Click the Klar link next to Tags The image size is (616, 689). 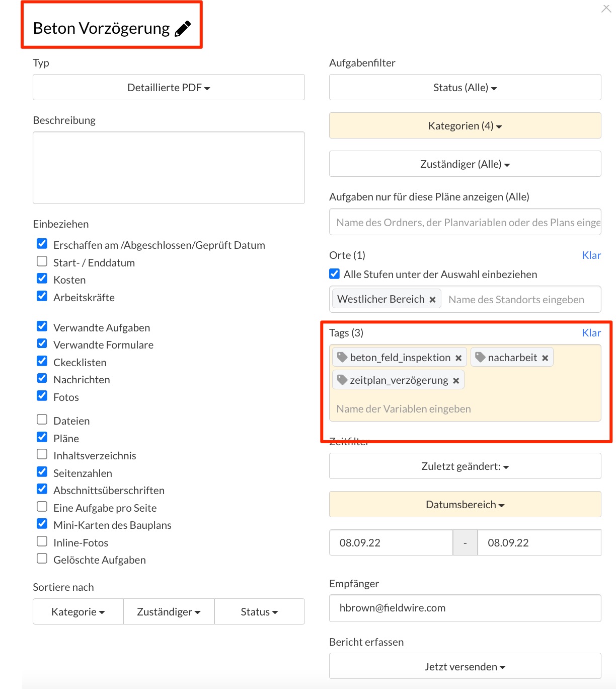click(591, 333)
